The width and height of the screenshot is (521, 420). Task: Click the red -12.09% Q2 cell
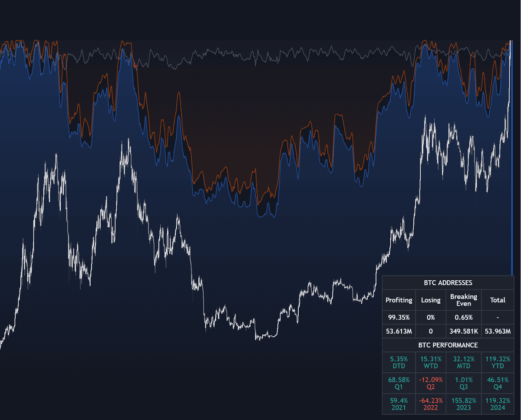pyautogui.click(x=430, y=383)
